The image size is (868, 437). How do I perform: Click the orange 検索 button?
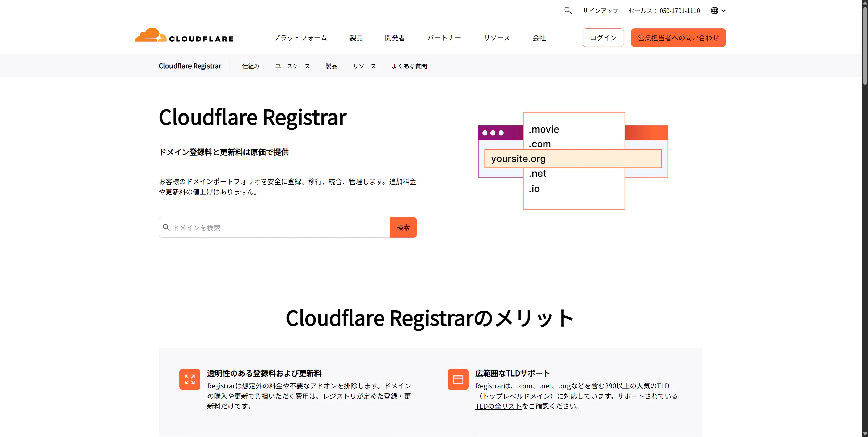(x=403, y=227)
